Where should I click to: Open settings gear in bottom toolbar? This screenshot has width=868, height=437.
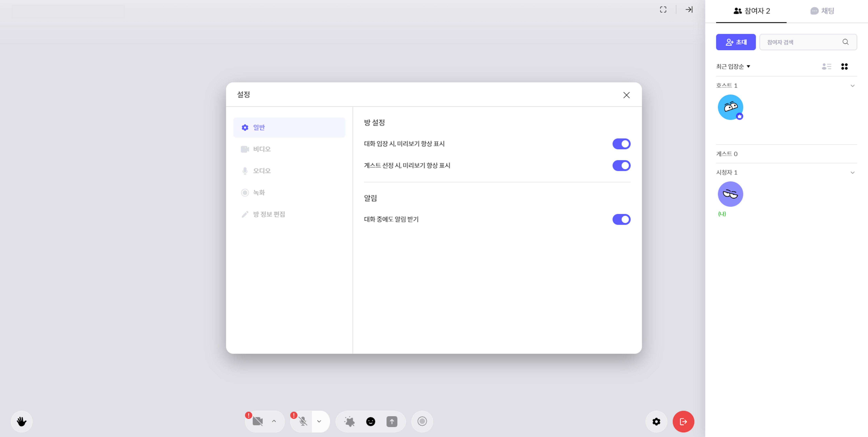[x=656, y=421]
